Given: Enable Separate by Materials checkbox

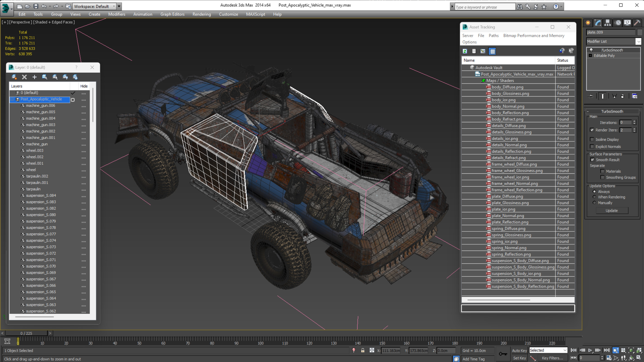Looking at the screenshot, I should point(602,171).
